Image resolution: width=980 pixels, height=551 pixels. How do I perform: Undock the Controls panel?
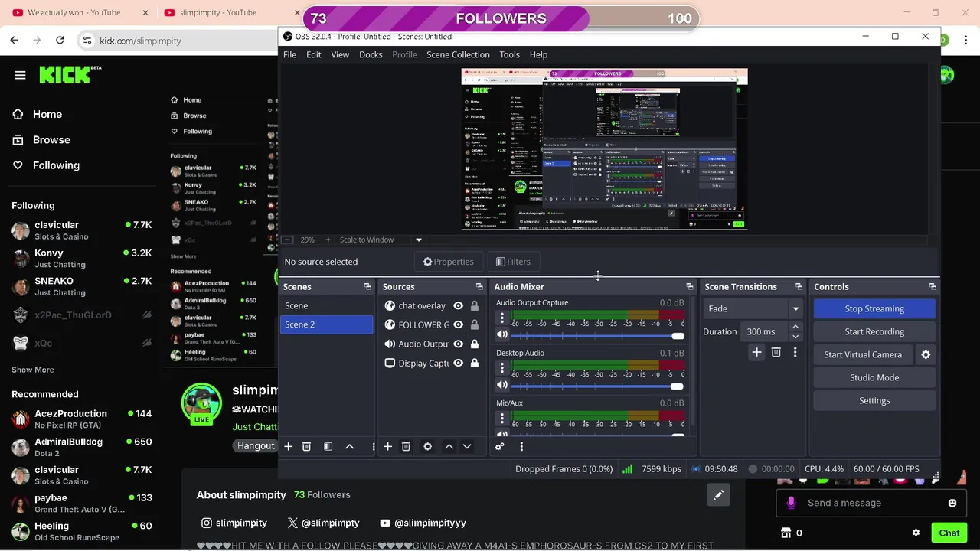(933, 286)
